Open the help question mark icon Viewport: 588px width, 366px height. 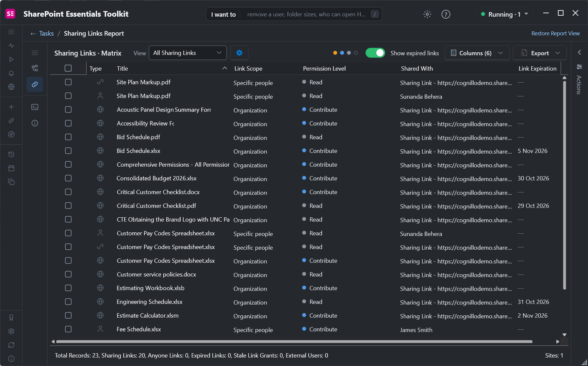coord(446,14)
